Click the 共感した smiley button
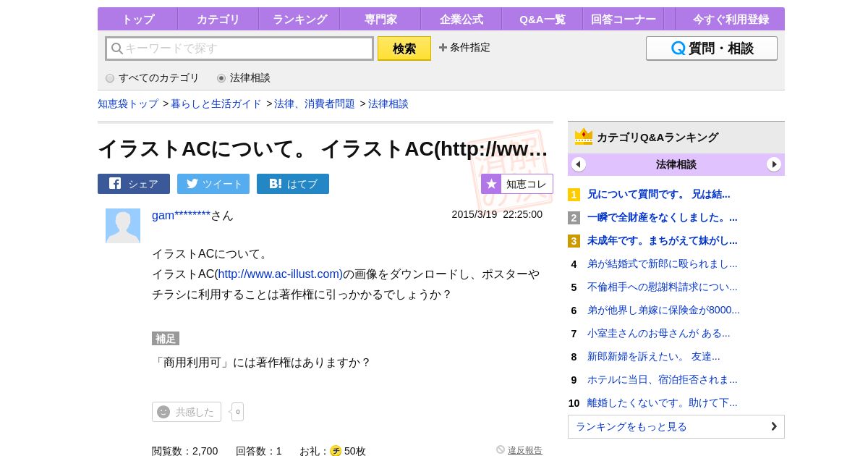Screen dimensions: 868x456 pos(187,412)
